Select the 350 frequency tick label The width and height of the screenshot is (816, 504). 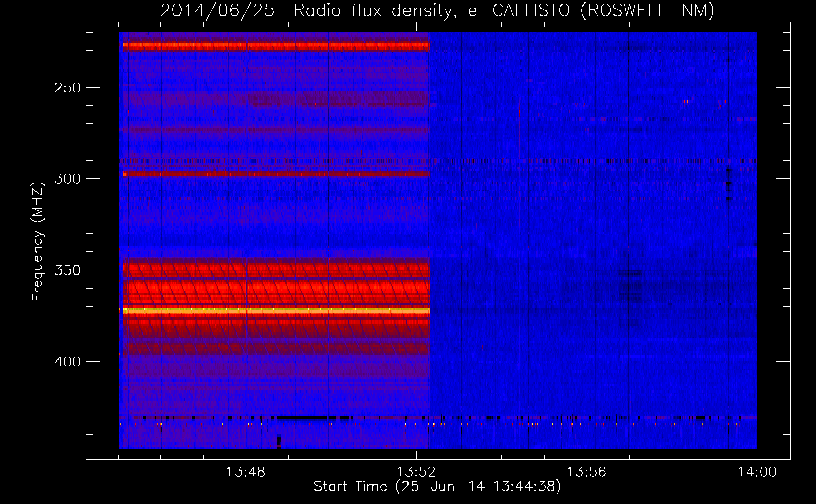(68, 270)
